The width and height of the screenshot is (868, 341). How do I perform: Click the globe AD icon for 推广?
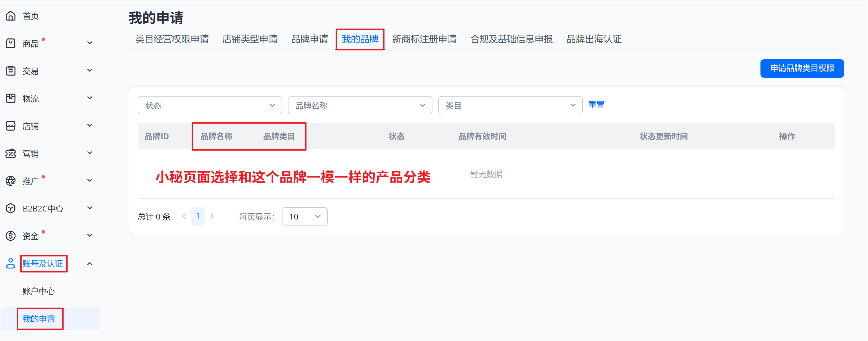point(11,181)
